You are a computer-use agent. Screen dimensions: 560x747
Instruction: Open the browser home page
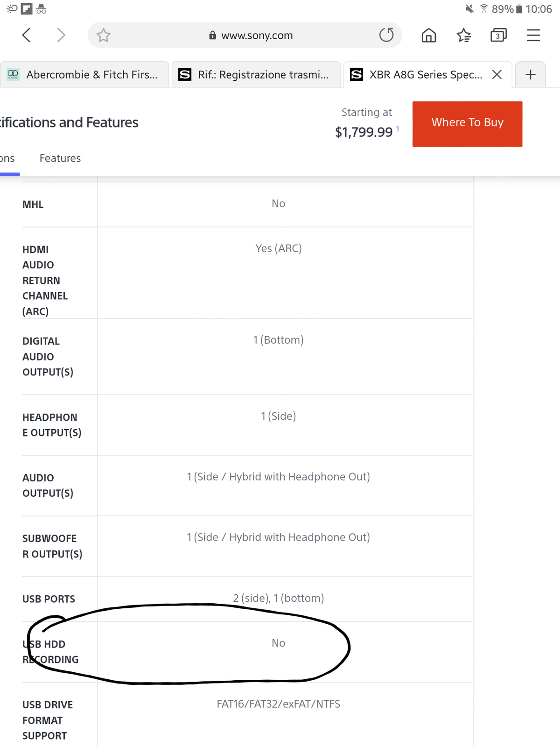point(428,35)
